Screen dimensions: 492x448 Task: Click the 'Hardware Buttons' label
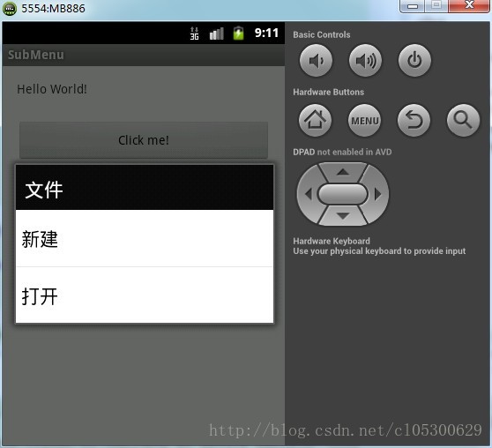pyautogui.click(x=329, y=92)
